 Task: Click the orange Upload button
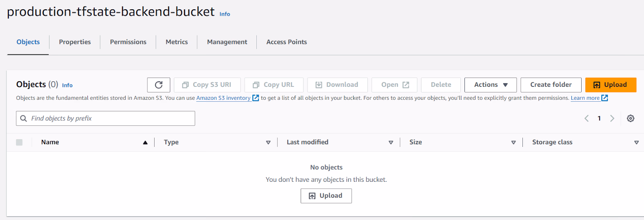tap(611, 85)
